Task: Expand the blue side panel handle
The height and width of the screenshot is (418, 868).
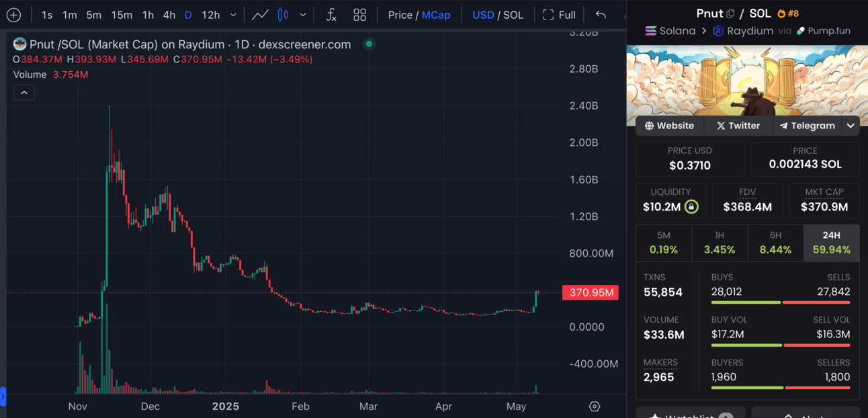Action: [3, 396]
